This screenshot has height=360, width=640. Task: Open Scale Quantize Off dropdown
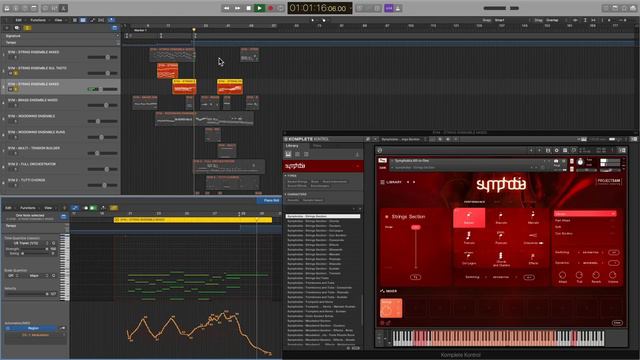pos(12,276)
